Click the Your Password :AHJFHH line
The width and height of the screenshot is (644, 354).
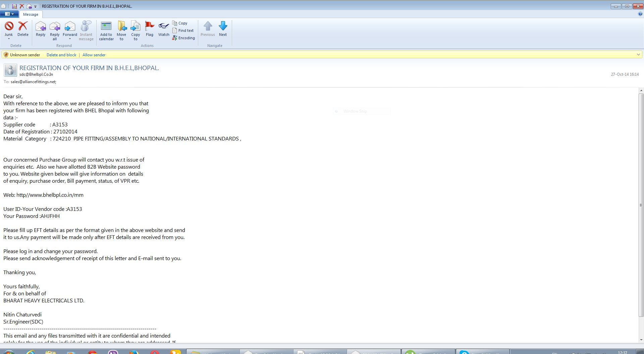tap(32, 216)
